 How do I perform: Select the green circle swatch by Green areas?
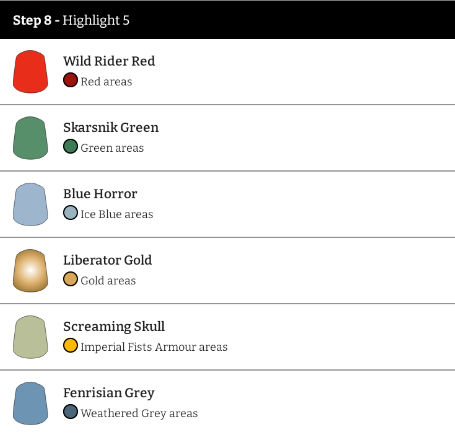coord(70,146)
